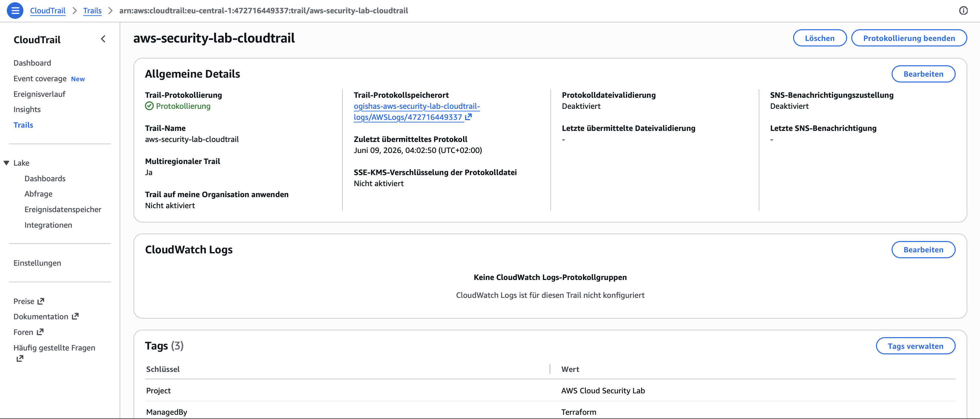Open Event coverage in the sidebar
The height and width of the screenshot is (419, 980).
pos(40,78)
